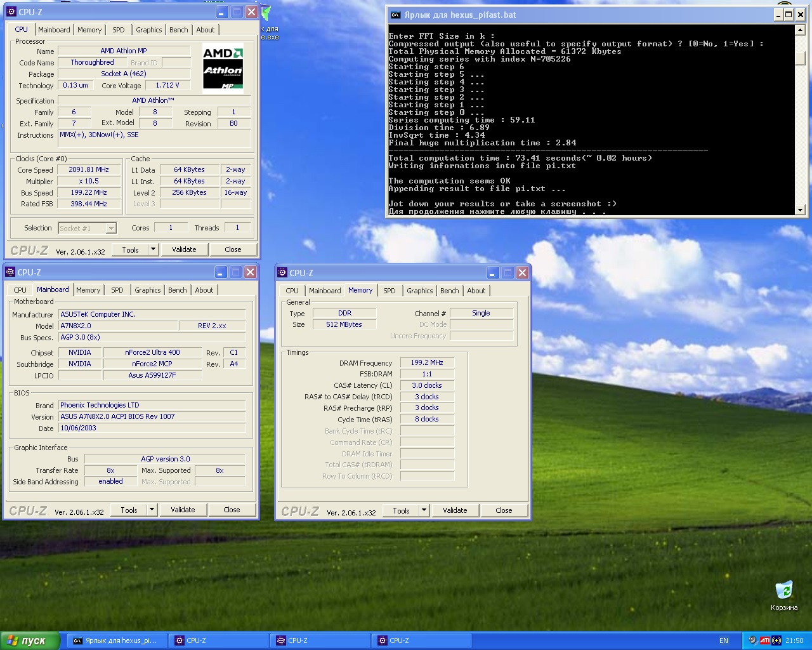The width and height of the screenshot is (812, 650).
Task: Click the CAS# Latency value 3.0 clocks
Action: click(x=427, y=385)
